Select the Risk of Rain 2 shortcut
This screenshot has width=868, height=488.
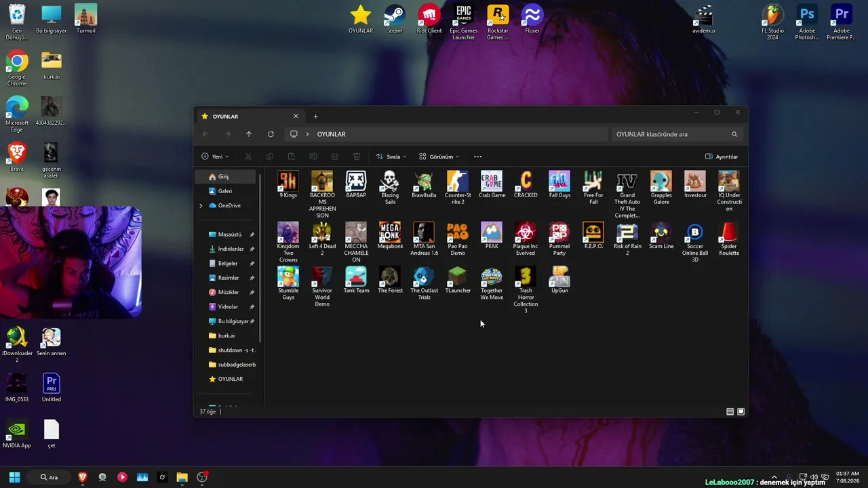pyautogui.click(x=627, y=239)
